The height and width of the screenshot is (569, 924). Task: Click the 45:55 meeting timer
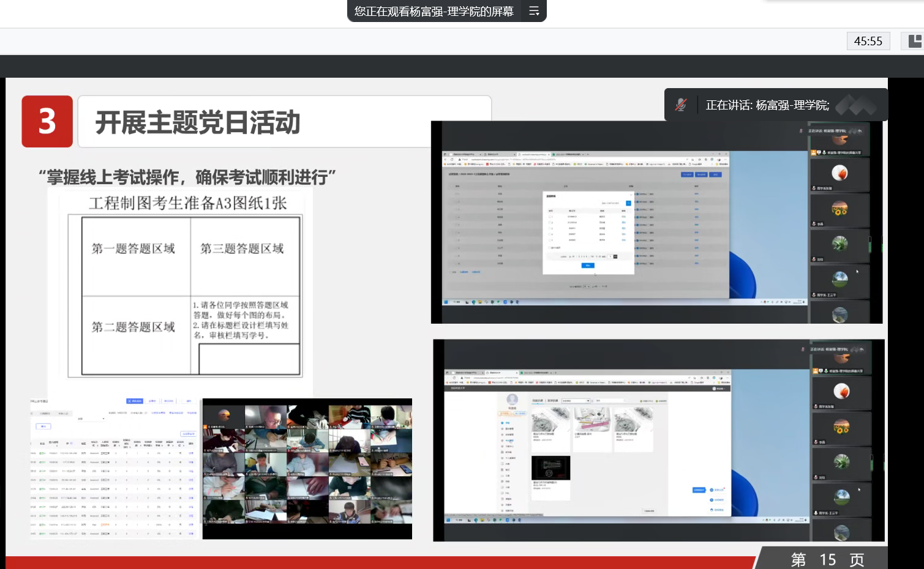tap(868, 41)
